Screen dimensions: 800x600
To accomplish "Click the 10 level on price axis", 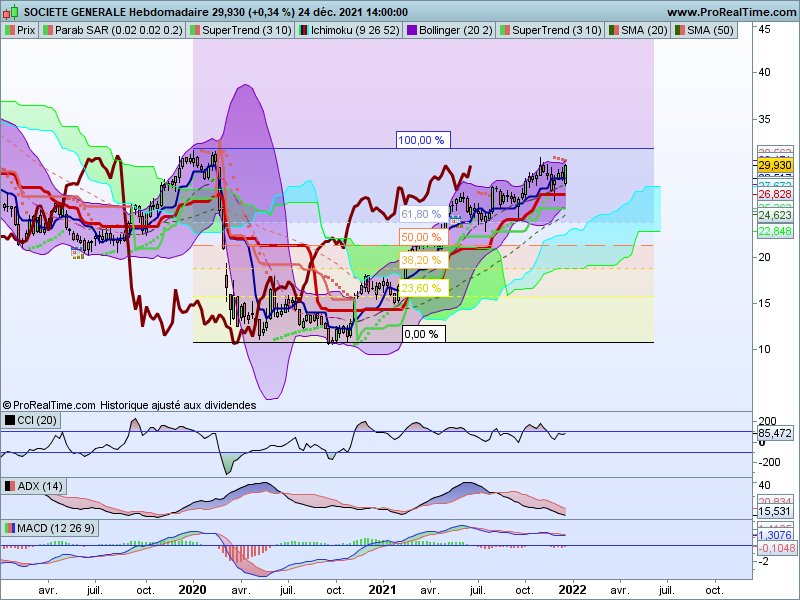I will 764,349.
